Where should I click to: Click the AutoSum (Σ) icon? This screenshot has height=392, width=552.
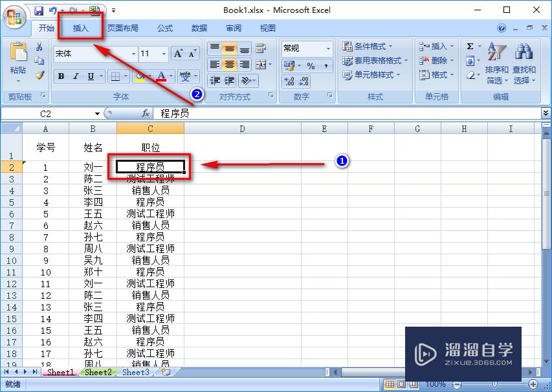point(470,47)
